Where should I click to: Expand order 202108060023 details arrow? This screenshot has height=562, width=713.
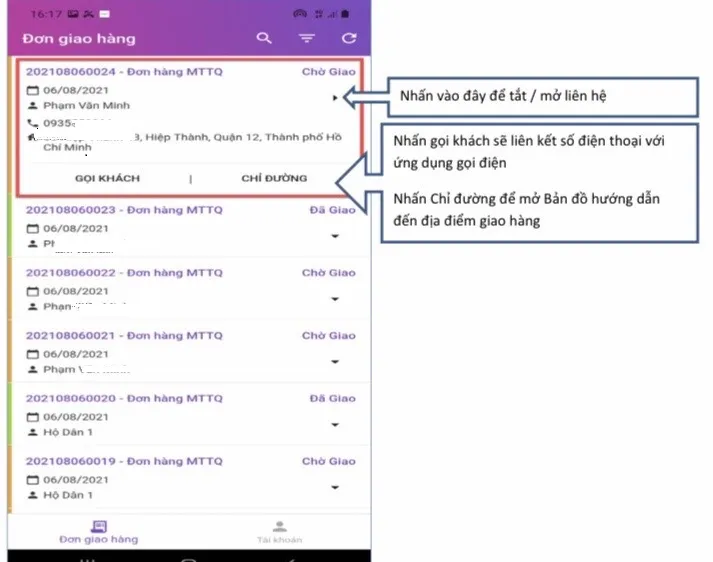335,236
